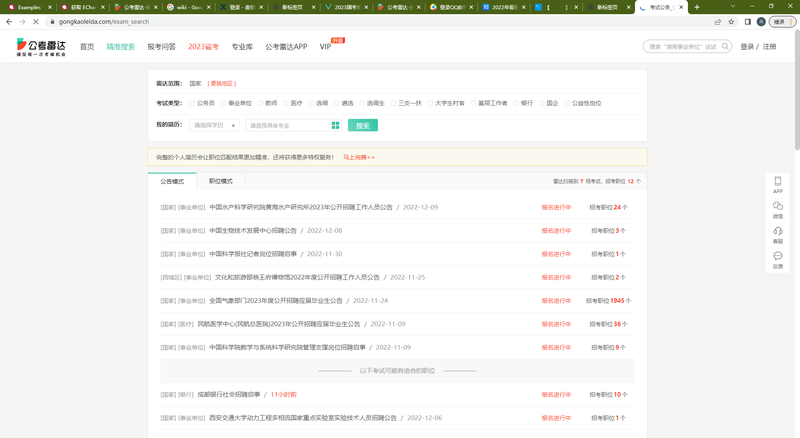Open 精准搜索 in the site navigation
Viewport: 800px width, 438px height.
(120, 46)
